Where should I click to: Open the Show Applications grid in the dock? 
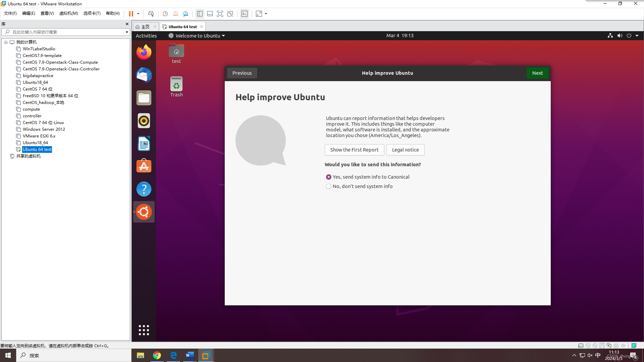[x=144, y=330]
